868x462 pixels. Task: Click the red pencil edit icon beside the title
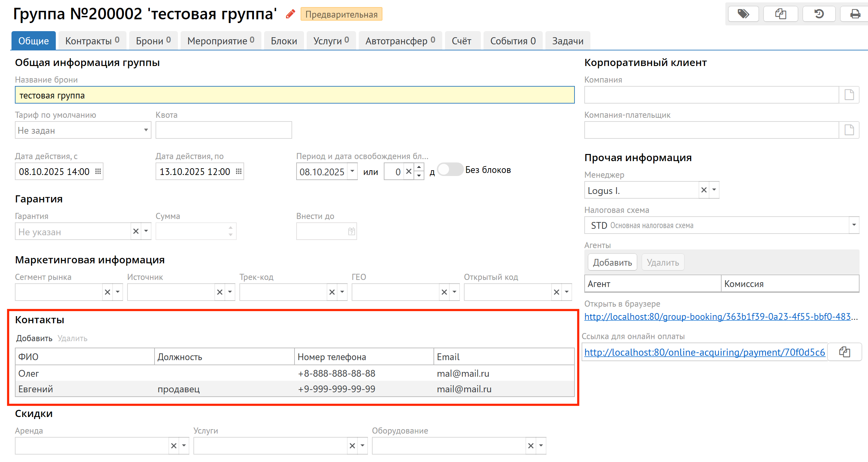pyautogui.click(x=290, y=14)
